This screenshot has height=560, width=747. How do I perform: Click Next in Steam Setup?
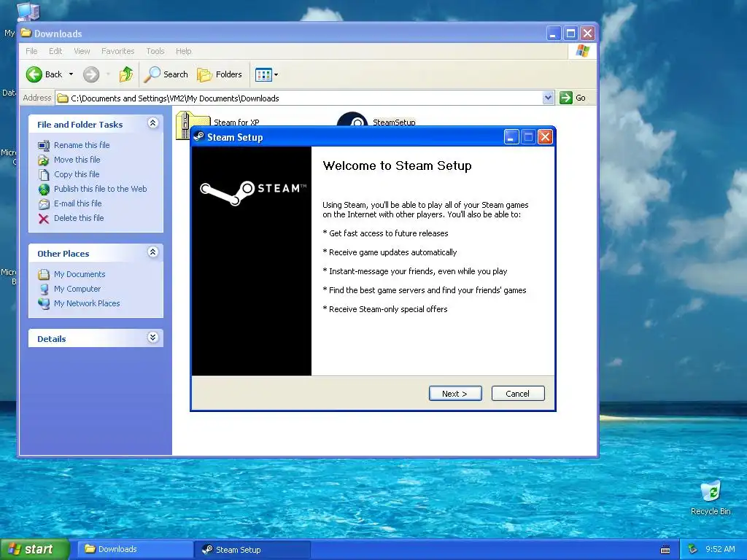click(x=455, y=393)
